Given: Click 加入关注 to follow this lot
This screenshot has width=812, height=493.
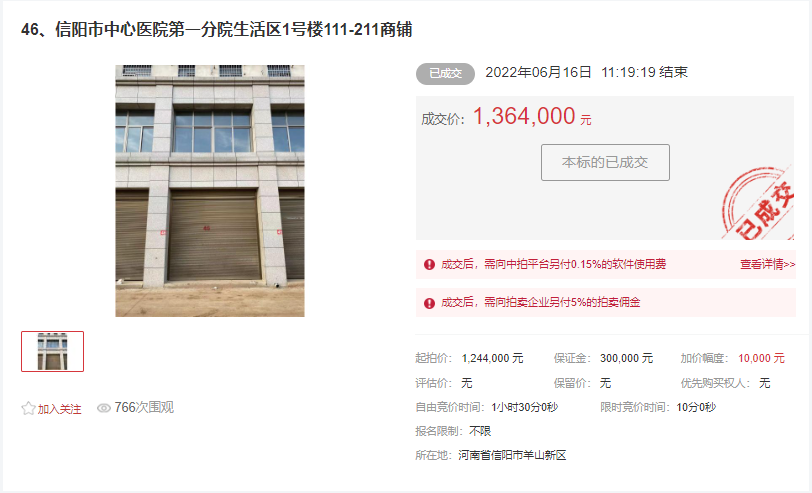Looking at the screenshot, I should (x=60, y=409).
